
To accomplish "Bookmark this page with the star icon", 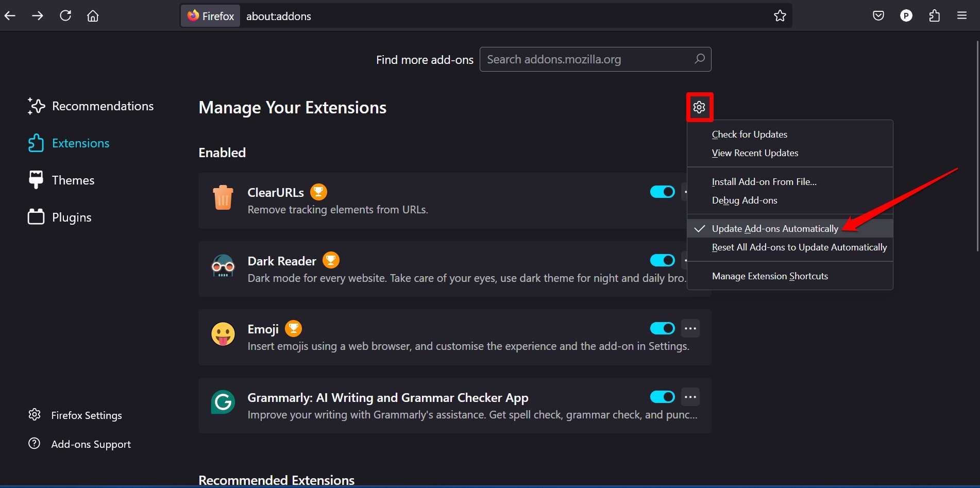I will 780,16.
